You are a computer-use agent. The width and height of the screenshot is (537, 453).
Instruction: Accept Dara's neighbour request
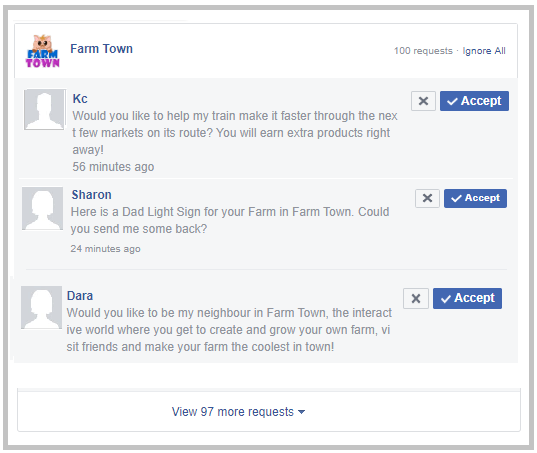point(467,299)
